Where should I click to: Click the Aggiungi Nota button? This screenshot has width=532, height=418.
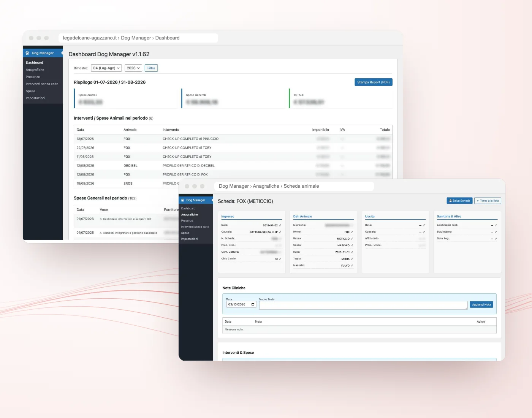481,304
